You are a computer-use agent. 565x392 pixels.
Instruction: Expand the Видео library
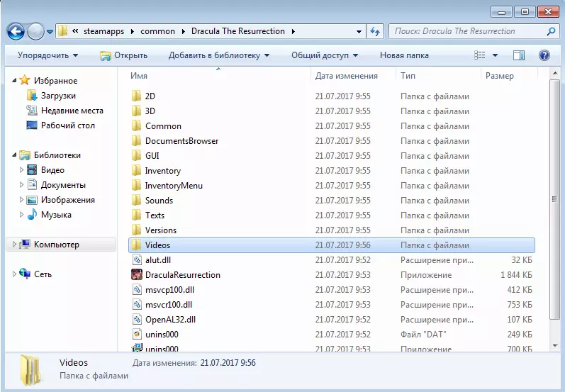(21, 169)
